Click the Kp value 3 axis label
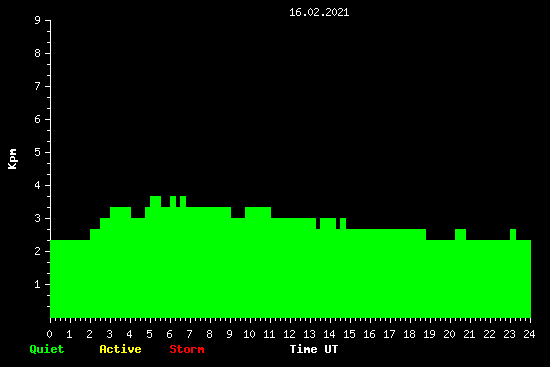The height and width of the screenshot is (367, 550). click(38, 218)
